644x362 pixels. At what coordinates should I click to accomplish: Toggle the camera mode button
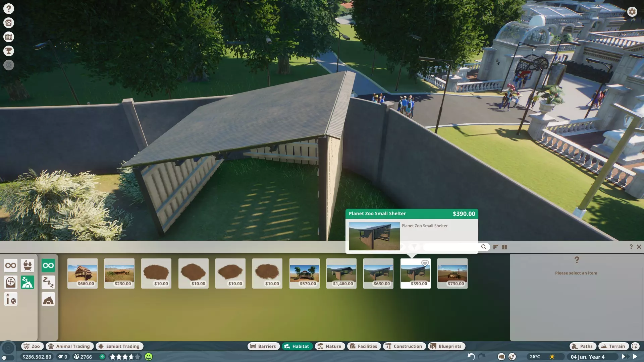[x=501, y=357]
